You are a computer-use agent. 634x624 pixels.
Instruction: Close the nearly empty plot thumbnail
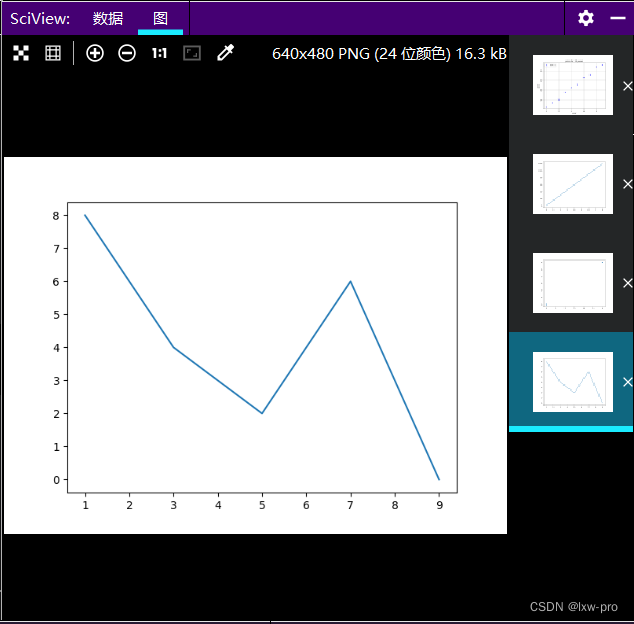click(x=628, y=283)
